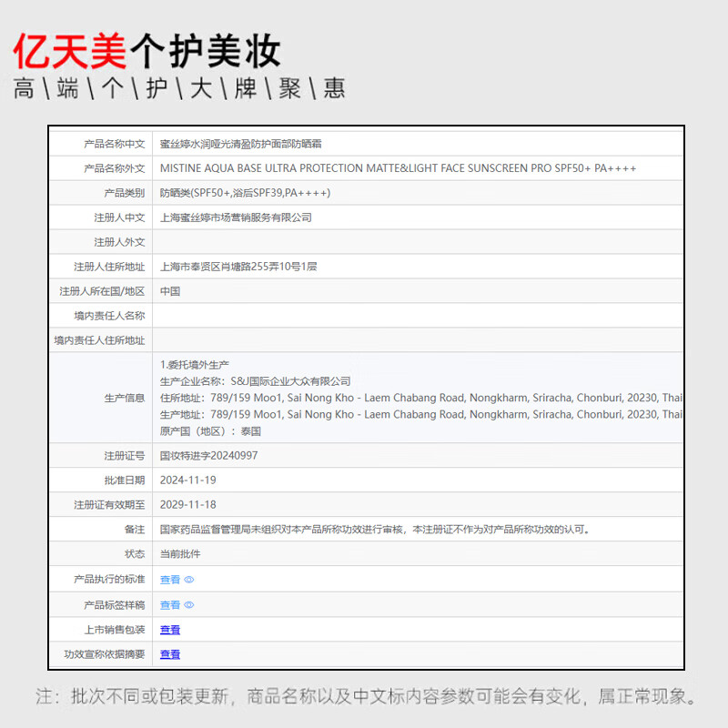Click the value "防晒类(SPF50+,浴后SPF39,PA++++)"
Screen dimensions: 728x728
click(x=245, y=193)
